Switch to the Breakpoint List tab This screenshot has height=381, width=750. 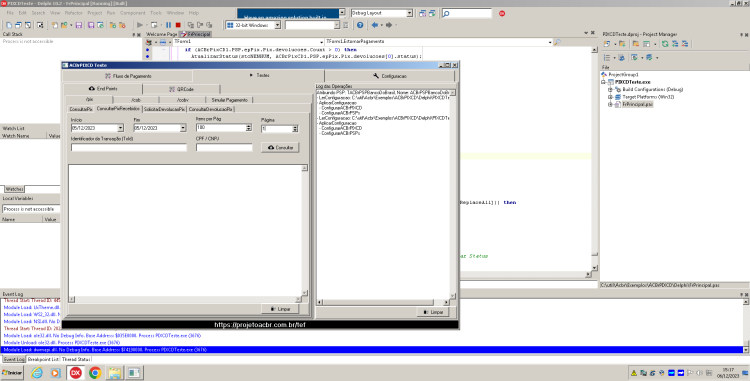43,359
